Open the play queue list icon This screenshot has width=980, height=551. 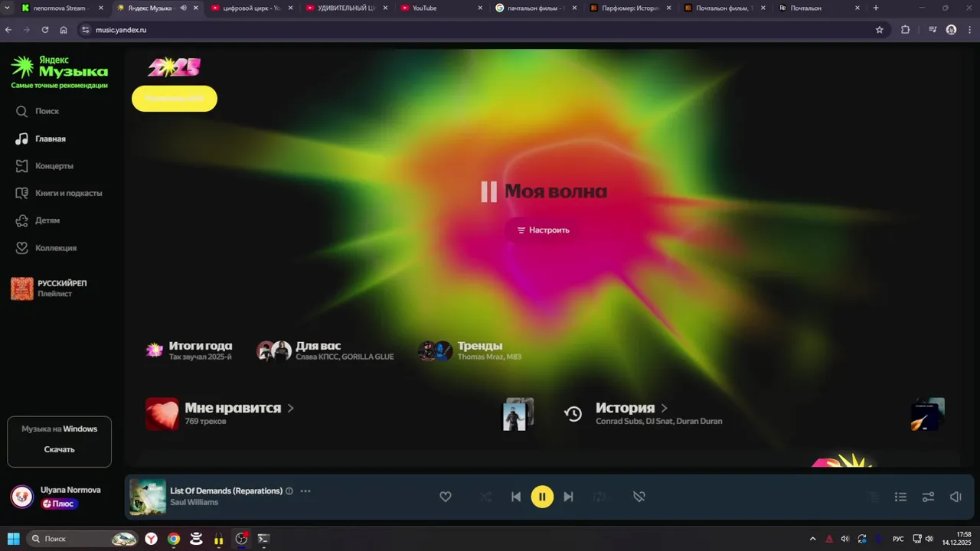(x=901, y=497)
